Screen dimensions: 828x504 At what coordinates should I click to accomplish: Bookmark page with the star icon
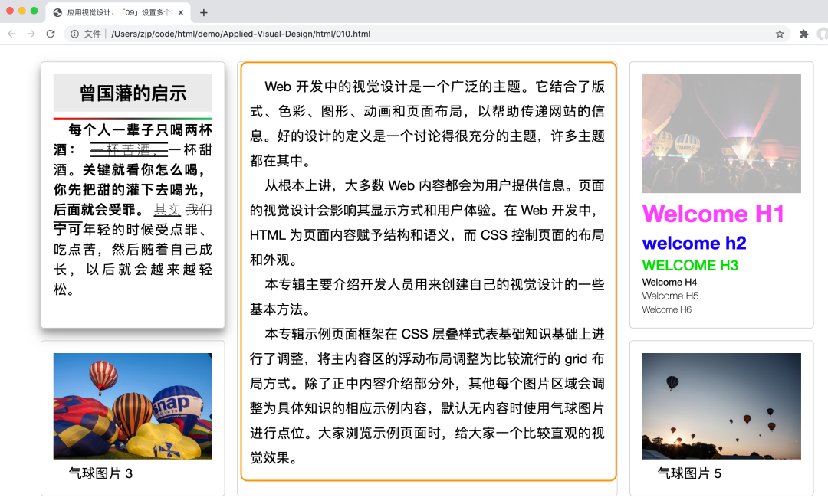tap(780, 34)
